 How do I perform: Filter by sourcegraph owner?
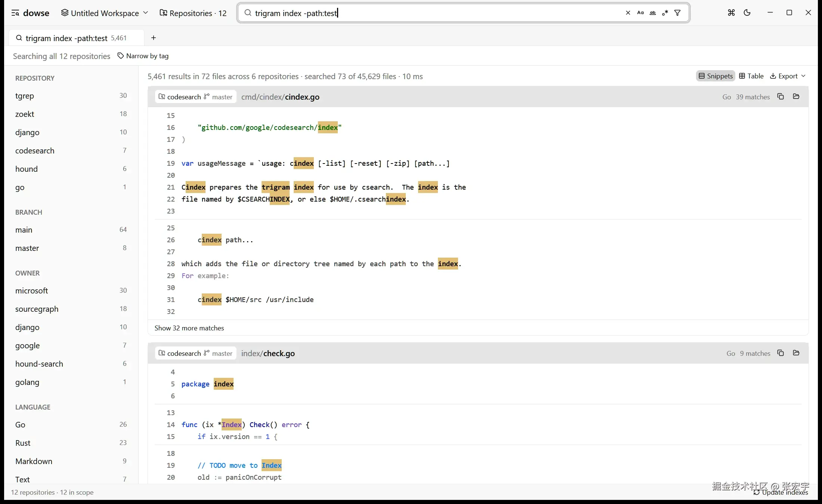coord(71,309)
